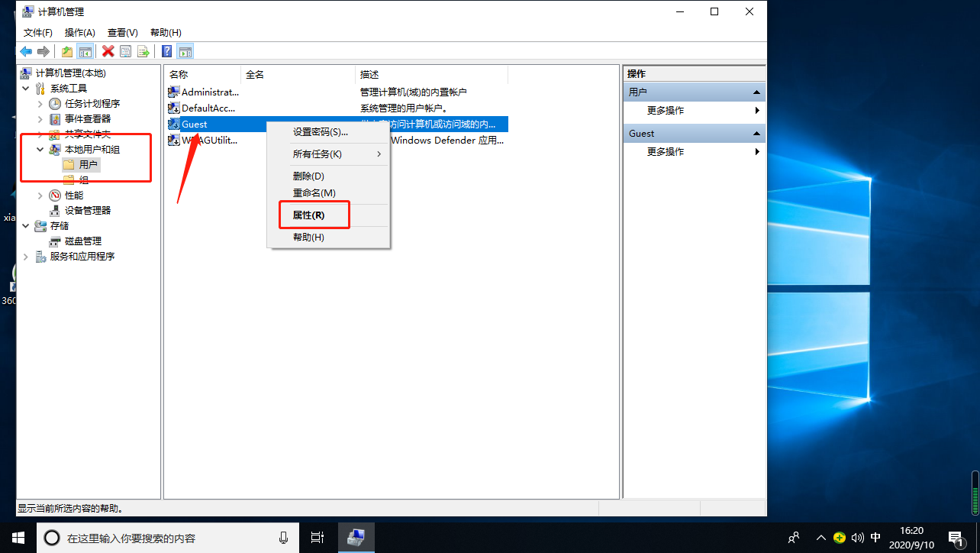Click the Guest account icon
This screenshot has height=553, width=980.
click(174, 124)
